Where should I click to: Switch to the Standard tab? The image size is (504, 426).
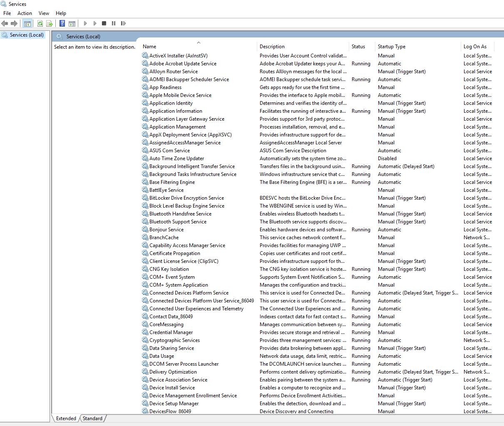click(92, 419)
